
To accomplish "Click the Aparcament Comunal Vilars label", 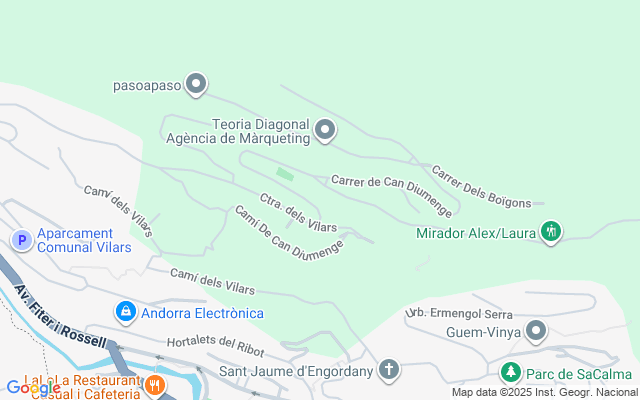I will pyautogui.click(x=84, y=240).
